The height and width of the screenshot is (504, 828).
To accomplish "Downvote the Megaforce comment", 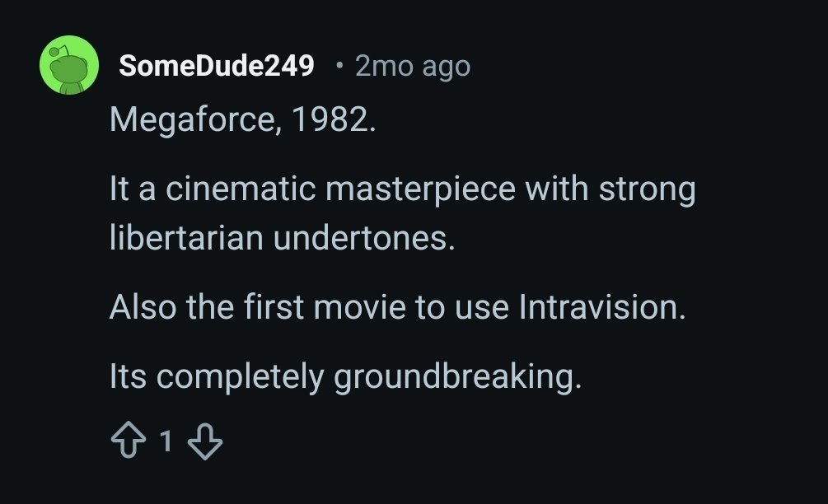I will [x=205, y=443].
